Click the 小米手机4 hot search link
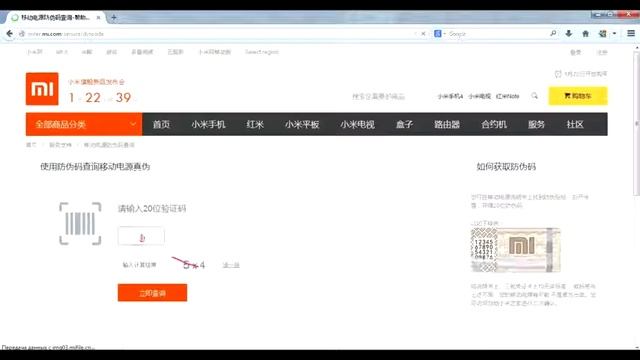Image resolution: width=640 pixels, height=360 pixels. click(x=450, y=96)
